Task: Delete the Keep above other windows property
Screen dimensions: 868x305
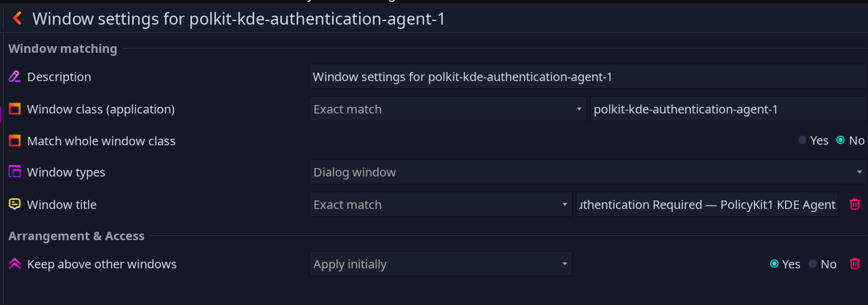Action: 855,264
